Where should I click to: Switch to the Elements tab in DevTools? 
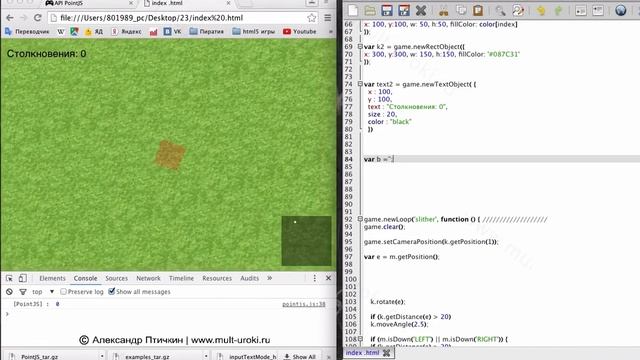pos(52,278)
